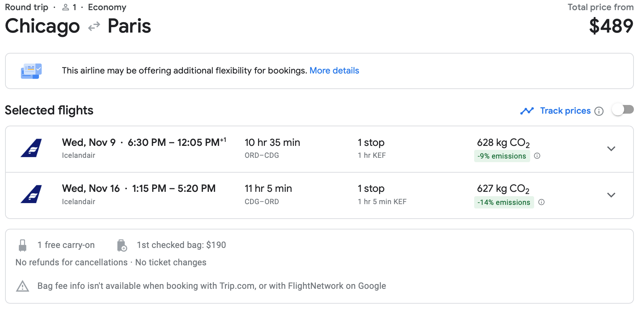
Task: Click the Icelandair logo on Nov 9 flight
Action: pyautogui.click(x=31, y=148)
